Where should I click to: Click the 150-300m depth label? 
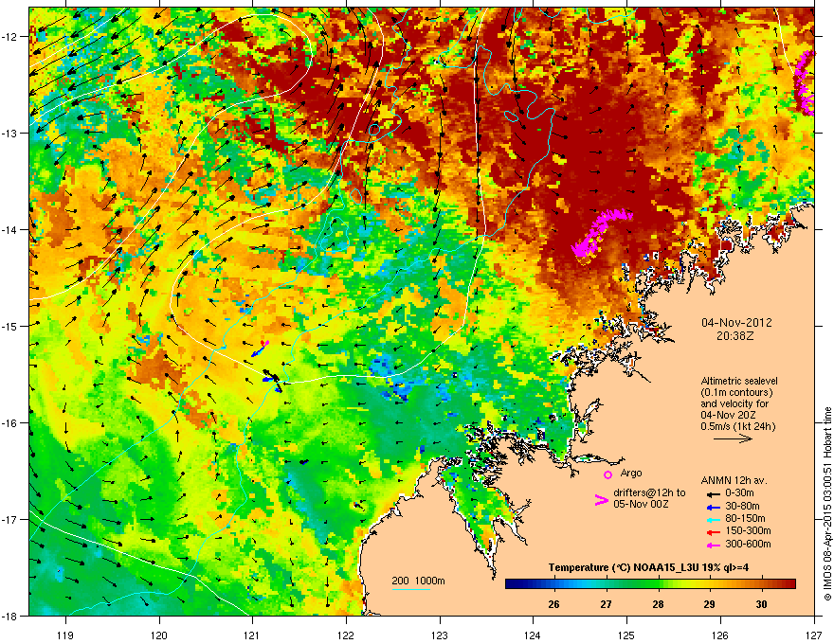pos(748,530)
